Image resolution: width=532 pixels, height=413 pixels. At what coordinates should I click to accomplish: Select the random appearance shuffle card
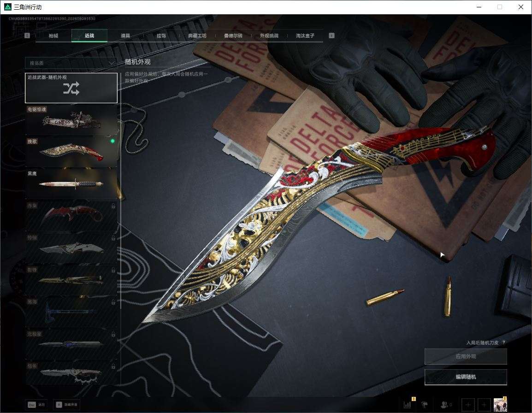[x=71, y=88]
